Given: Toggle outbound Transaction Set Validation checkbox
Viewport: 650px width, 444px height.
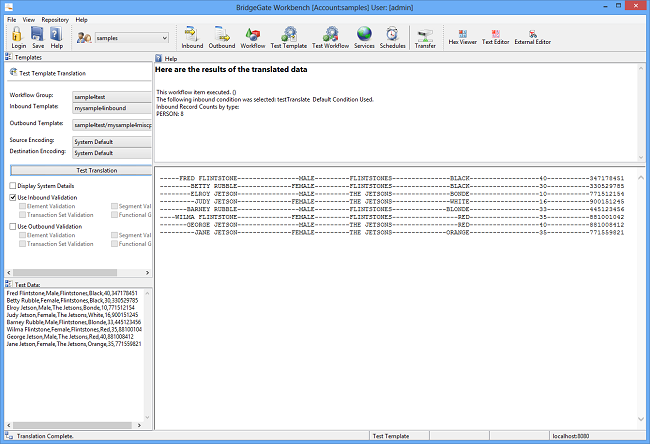Looking at the screenshot, I should pos(22,244).
